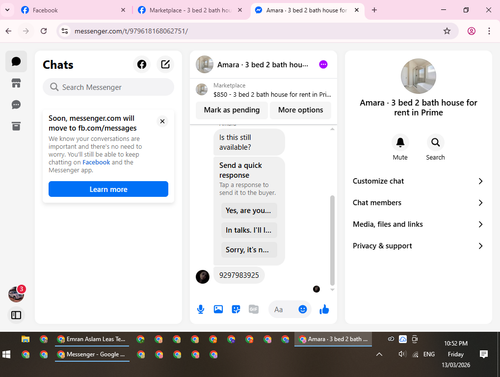The width and height of the screenshot is (500, 377).
Task: Collapse the sidebar using panel toggle icon
Action: click(x=16, y=315)
